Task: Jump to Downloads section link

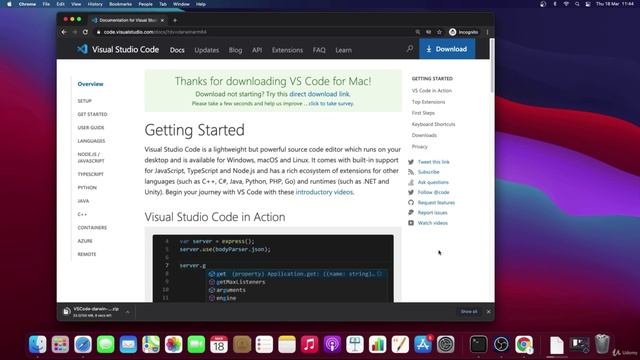Action: coord(424,135)
